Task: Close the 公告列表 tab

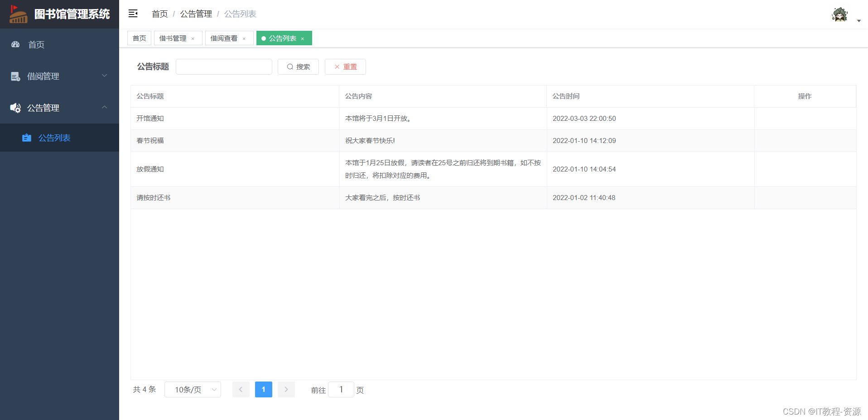Action: 303,39
